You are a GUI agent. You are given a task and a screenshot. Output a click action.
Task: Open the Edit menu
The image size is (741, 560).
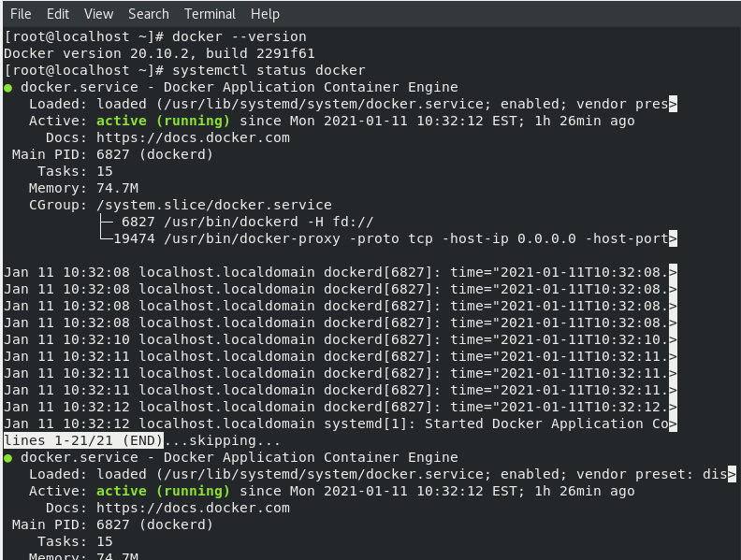(58, 14)
